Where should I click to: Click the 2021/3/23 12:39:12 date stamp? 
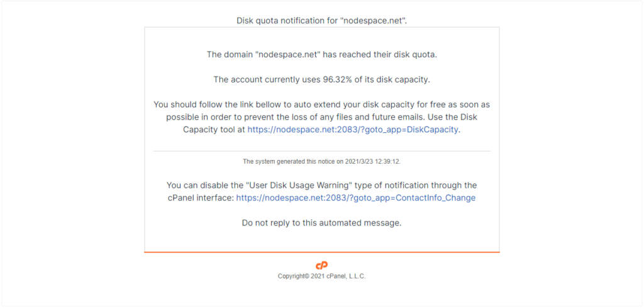click(x=372, y=162)
